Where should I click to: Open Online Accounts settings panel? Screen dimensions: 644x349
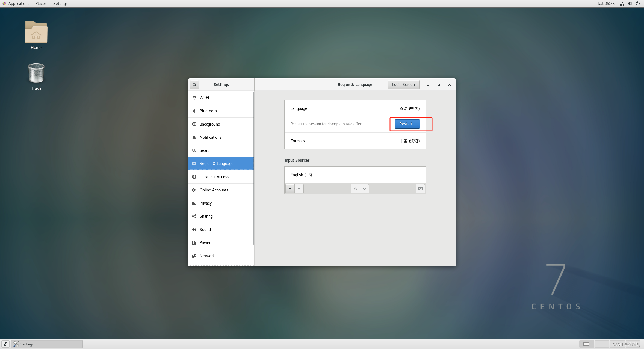click(x=221, y=190)
